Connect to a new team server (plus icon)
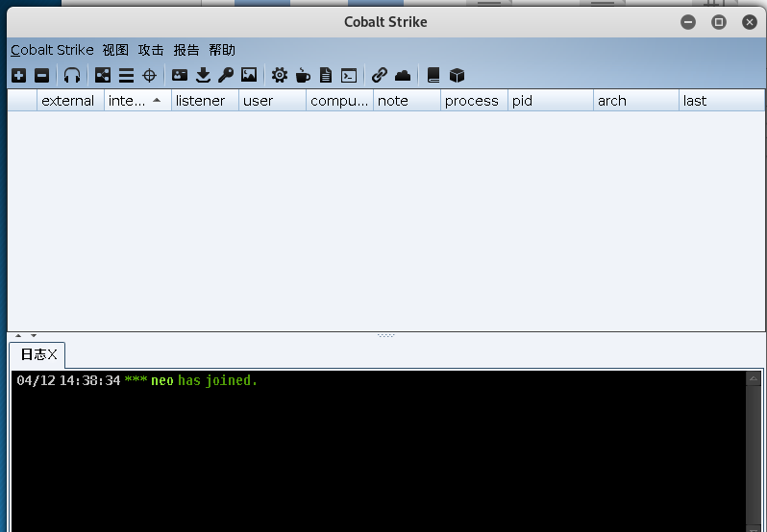The height and width of the screenshot is (532, 767). coord(18,75)
